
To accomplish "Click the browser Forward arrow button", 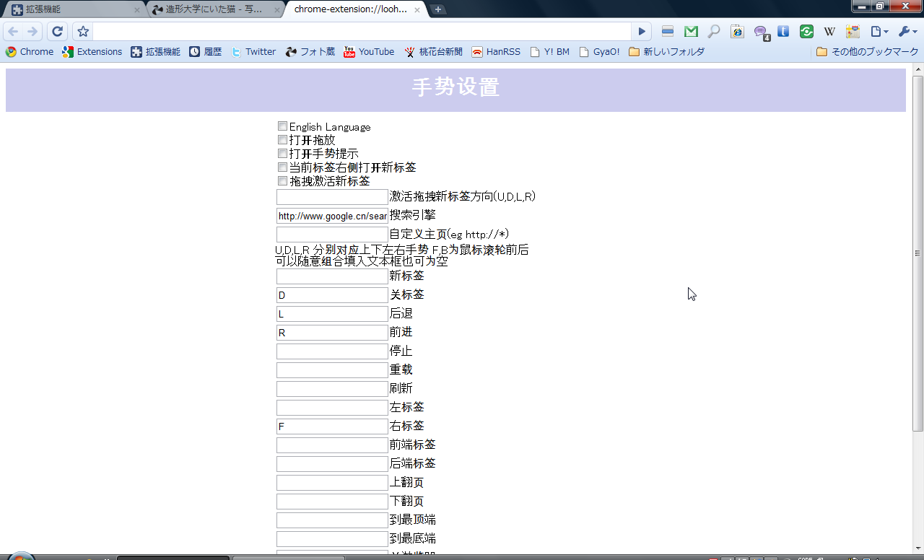I will pyautogui.click(x=32, y=32).
